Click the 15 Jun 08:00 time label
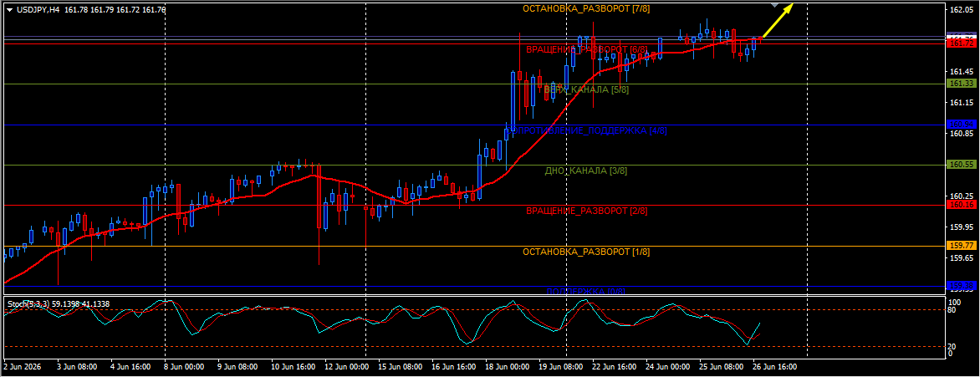980x377 pixels. point(401,367)
